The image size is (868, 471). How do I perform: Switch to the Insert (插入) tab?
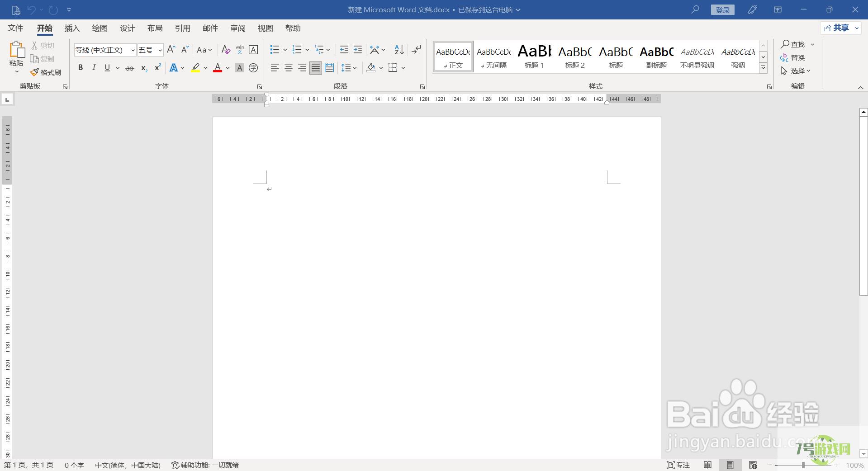click(72, 28)
